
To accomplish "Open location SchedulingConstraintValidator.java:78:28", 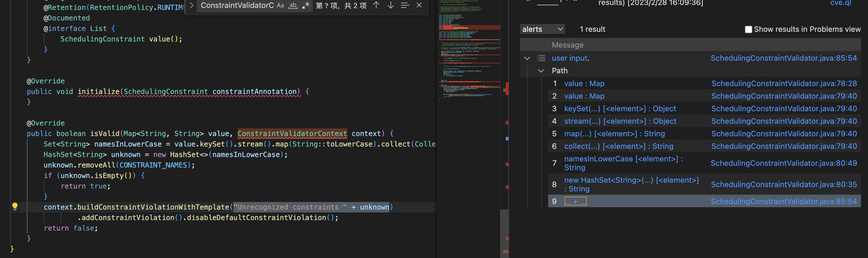I will (784, 83).
